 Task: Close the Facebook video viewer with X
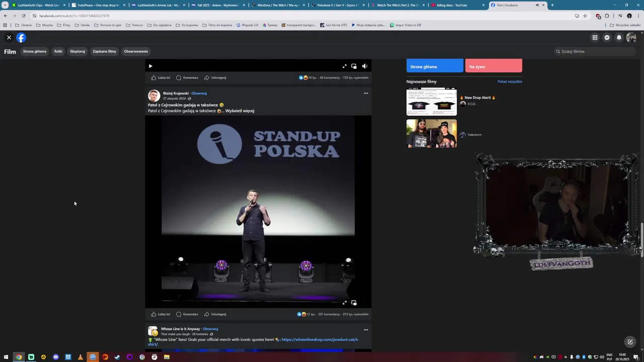[9, 37]
